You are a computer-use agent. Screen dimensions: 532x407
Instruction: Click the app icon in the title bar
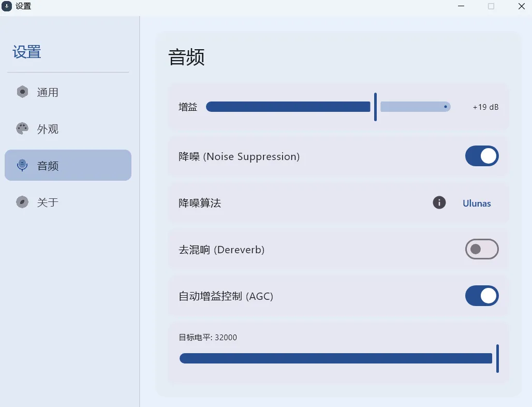coord(7,6)
